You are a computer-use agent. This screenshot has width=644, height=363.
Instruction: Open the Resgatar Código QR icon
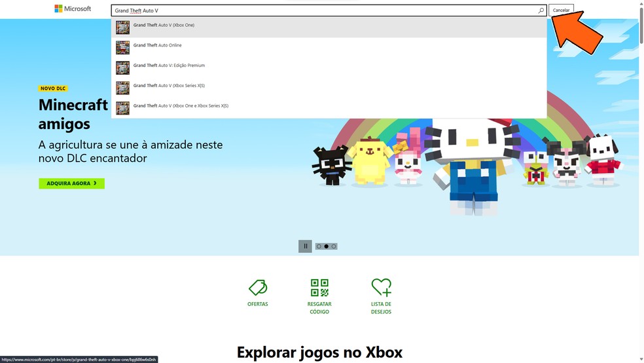pos(319,288)
